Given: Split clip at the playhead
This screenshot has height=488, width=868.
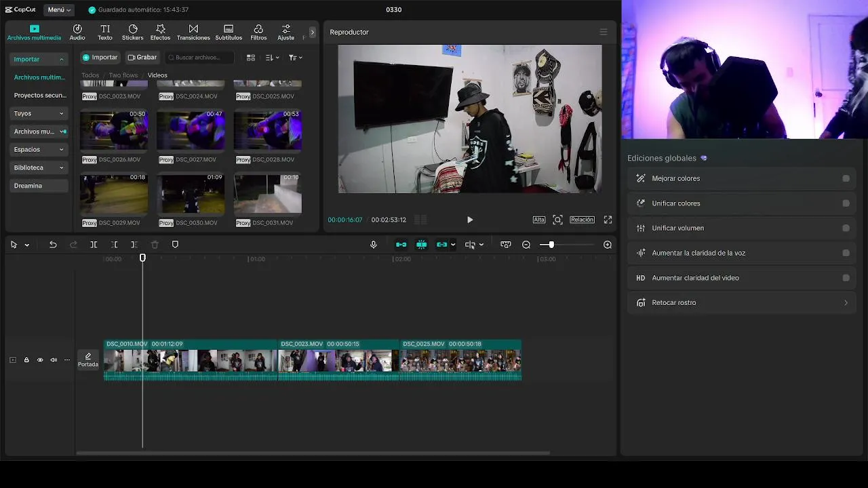Looking at the screenshot, I should pyautogui.click(x=94, y=245).
